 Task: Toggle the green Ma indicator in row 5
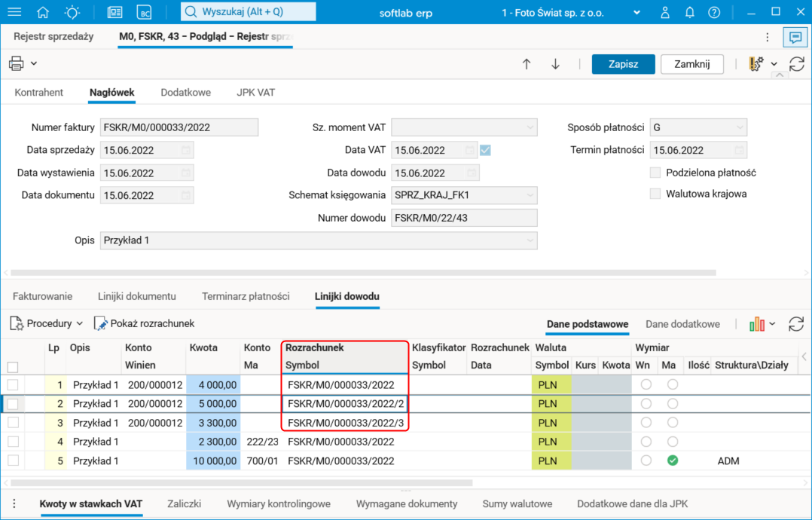(x=672, y=460)
